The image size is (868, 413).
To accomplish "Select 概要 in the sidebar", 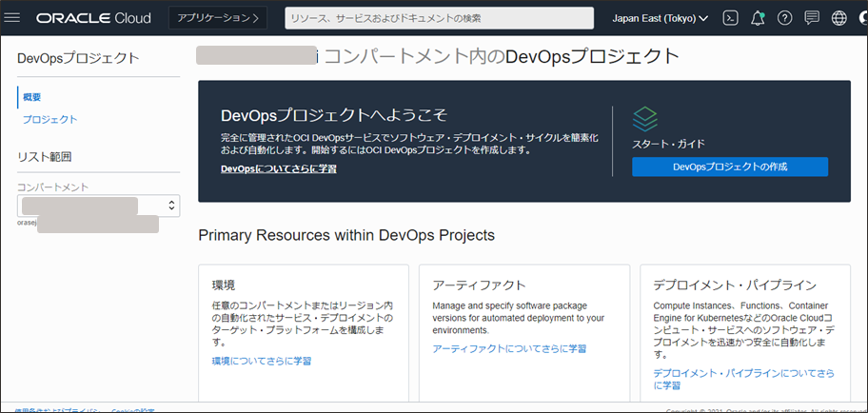I will pos(32,97).
